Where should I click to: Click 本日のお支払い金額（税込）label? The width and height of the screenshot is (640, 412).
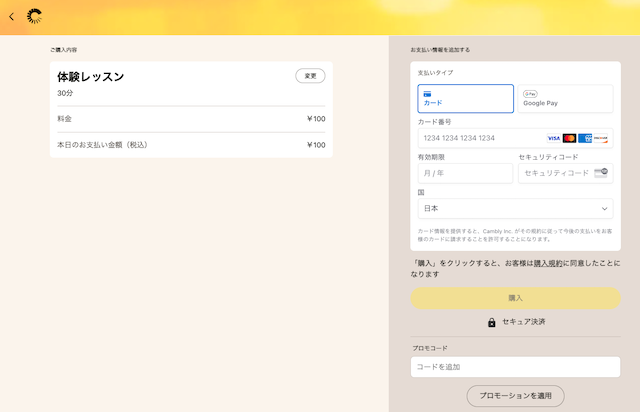click(x=102, y=145)
